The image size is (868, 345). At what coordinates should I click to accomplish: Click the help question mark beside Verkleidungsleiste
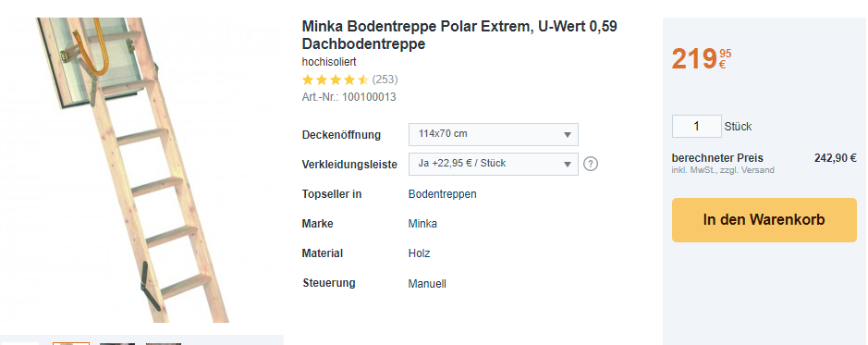[x=591, y=164]
